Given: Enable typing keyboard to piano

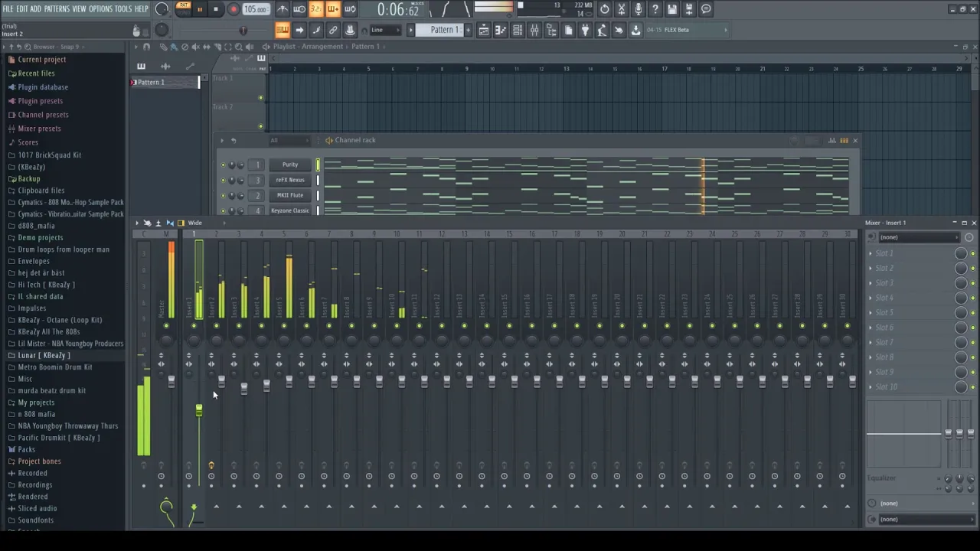Looking at the screenshot, I should (x=283, y=30).
